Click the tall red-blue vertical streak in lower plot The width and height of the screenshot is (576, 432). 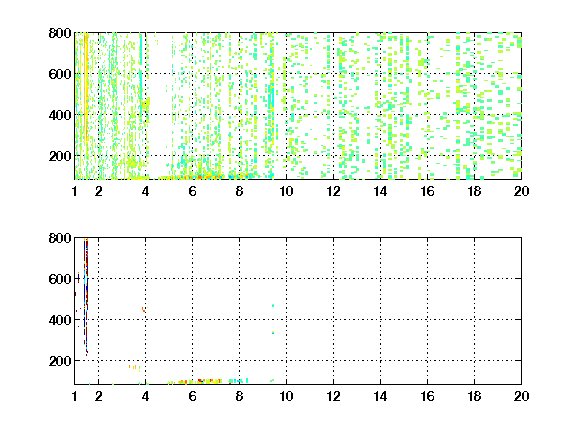pos(86,297)
